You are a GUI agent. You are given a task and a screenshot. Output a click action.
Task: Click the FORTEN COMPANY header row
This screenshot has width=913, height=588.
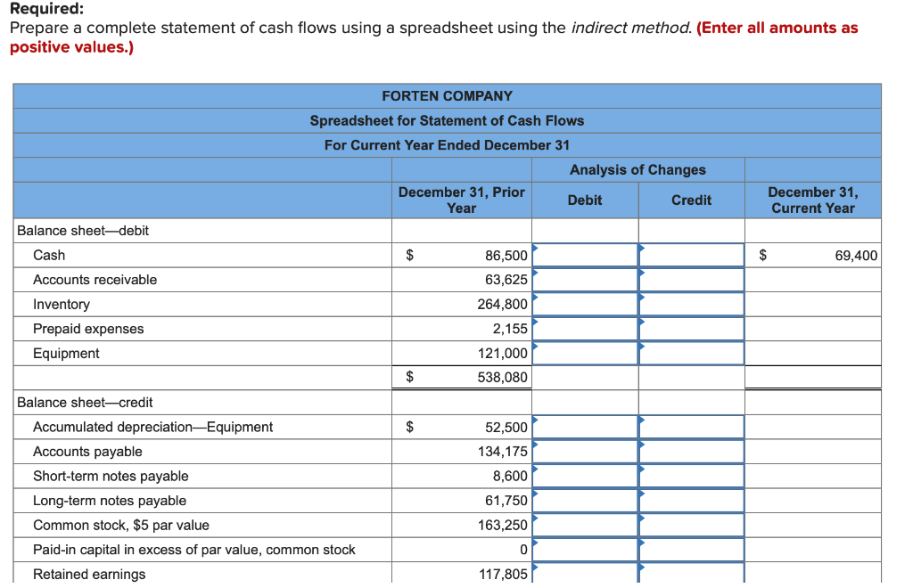click(x=447, y=95)
